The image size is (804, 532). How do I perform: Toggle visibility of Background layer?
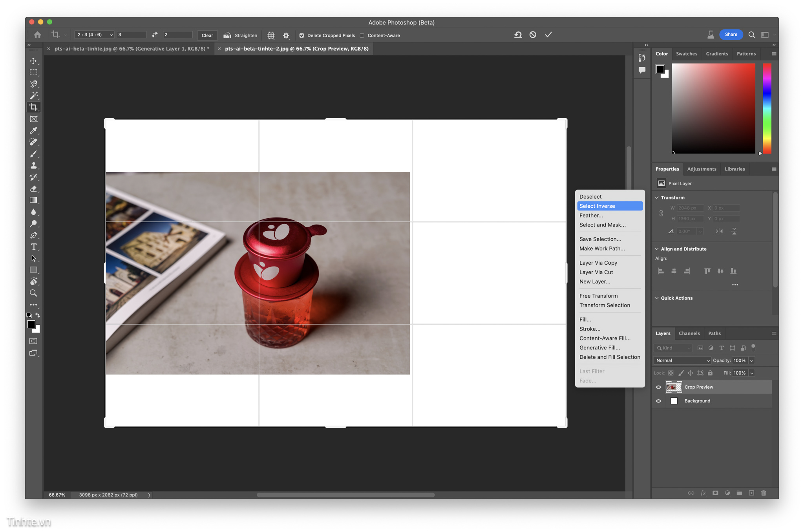coord(658,400)
